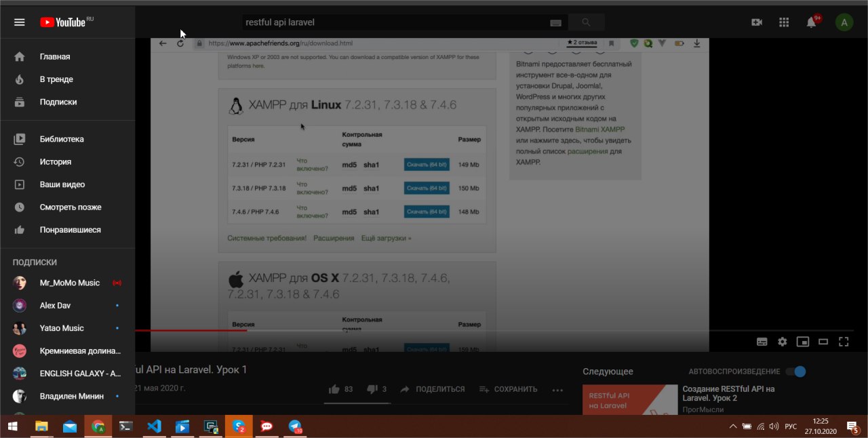Open the Yatao Music subscription channel
This screenshot has width=868, height=438.
(x=67, y=328)
